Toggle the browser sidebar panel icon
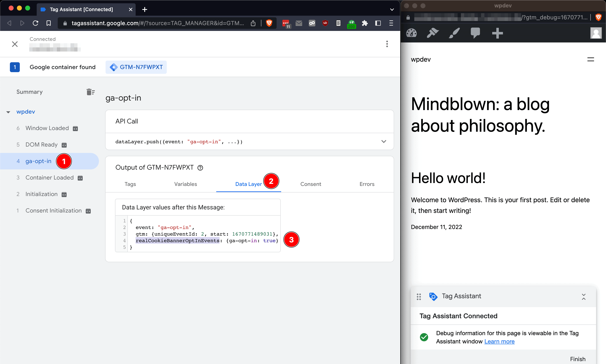Viewport: 606px width, 364px height. 378,23
